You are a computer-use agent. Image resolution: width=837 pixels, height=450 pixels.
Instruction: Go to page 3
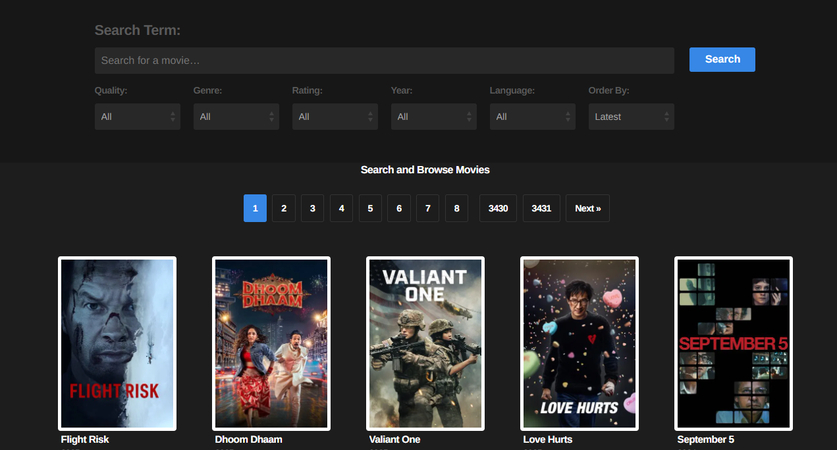tap(313, 208)
